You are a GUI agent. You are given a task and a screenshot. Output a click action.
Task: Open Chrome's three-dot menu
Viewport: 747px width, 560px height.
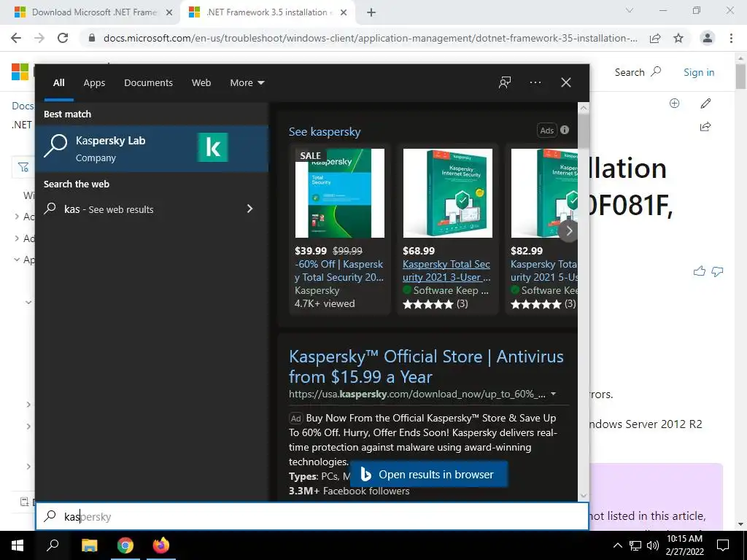point(731,38)
